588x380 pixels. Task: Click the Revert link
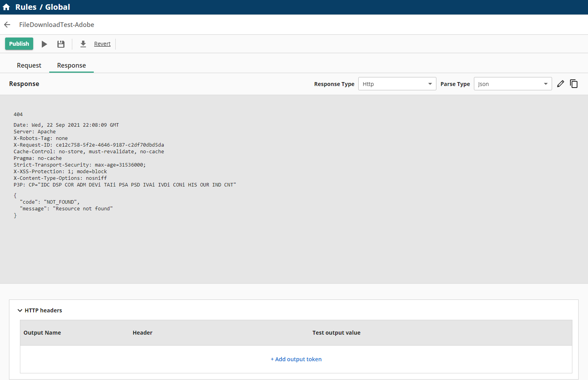102,44
